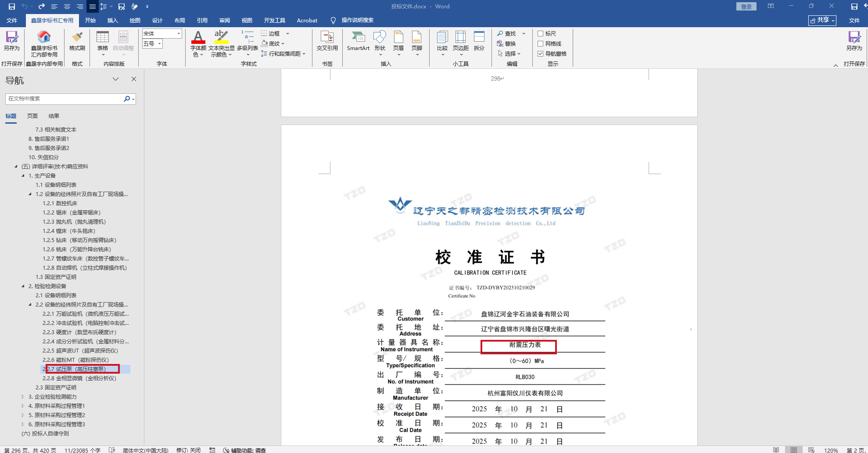Viewport: 868px width, 453px height.
Task: Click the 比较 compare documents icon
Action: pyautogui.click(x=442, y=43)
